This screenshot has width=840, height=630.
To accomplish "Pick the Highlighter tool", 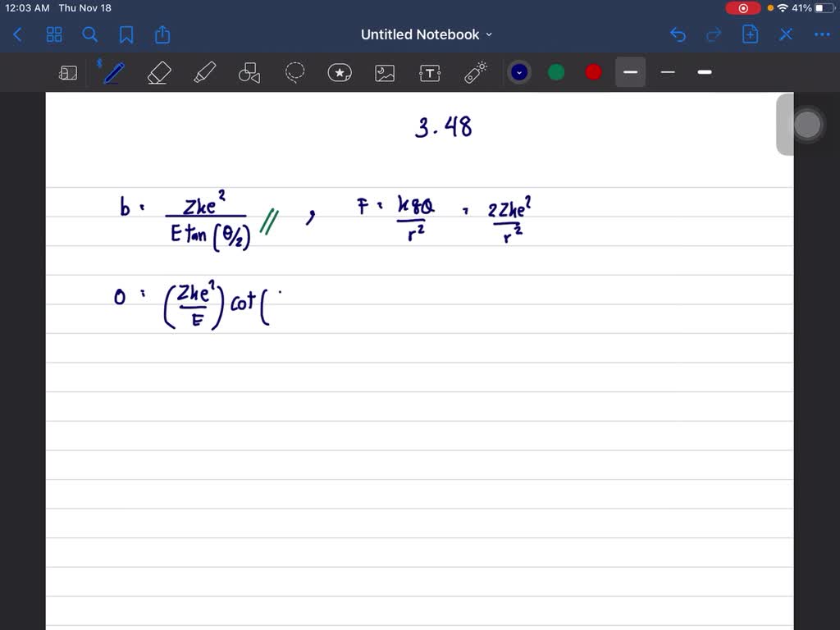I will (x=204, y=72).
